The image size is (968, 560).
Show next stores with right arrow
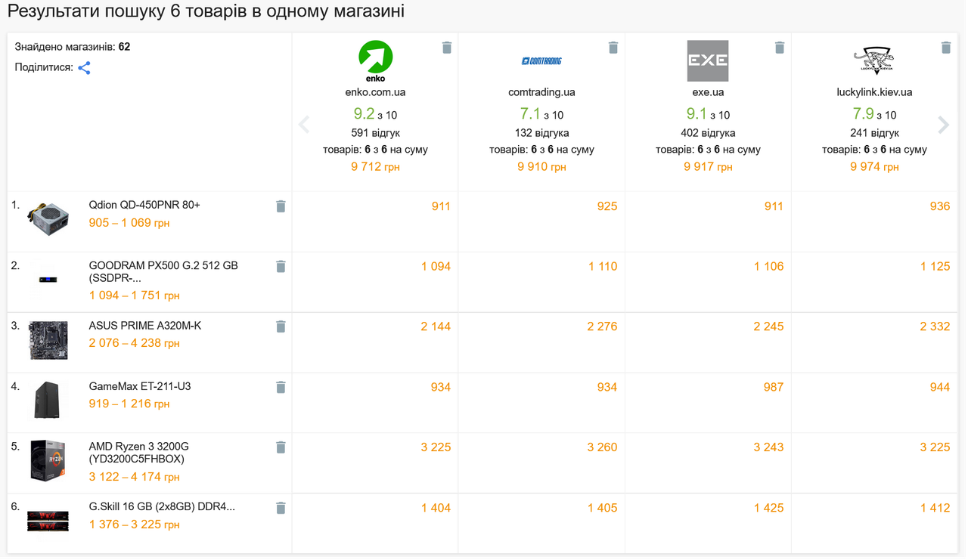(x=943, y=125)
